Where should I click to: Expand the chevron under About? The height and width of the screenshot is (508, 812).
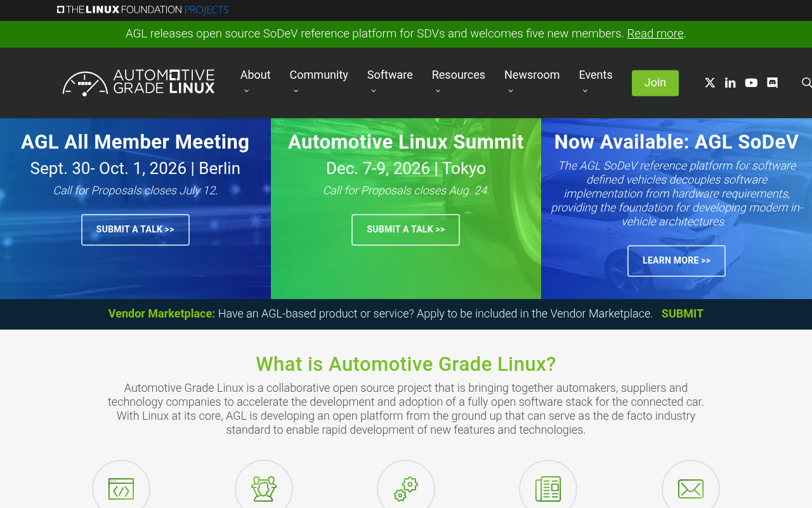click(246, 91)
